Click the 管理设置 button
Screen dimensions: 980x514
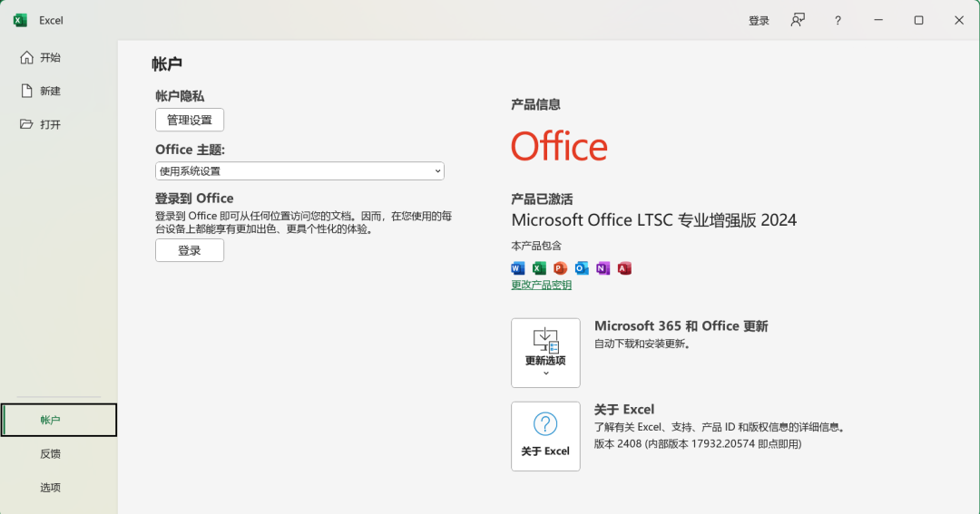pyautogui.click(x=190, y=120)
